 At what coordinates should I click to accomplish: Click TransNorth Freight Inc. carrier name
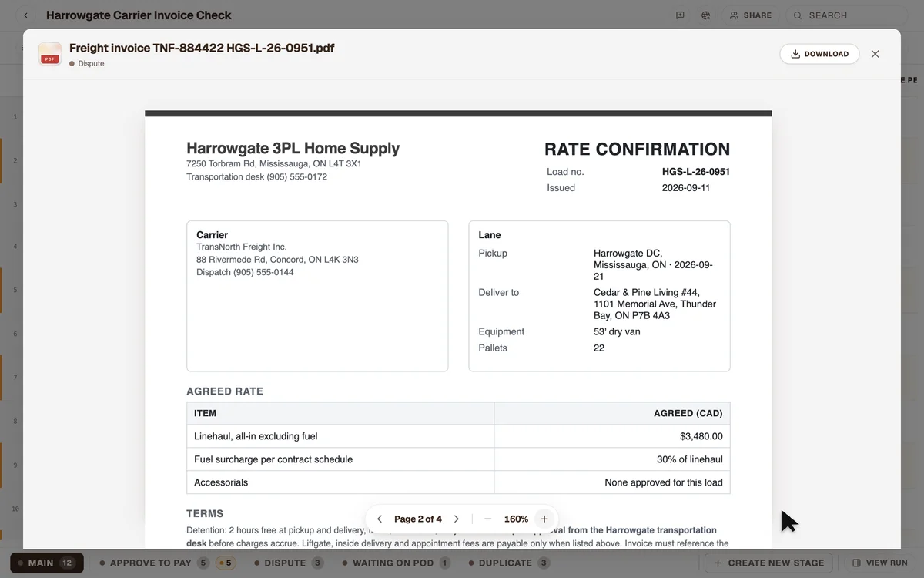(x=242, y=247)
